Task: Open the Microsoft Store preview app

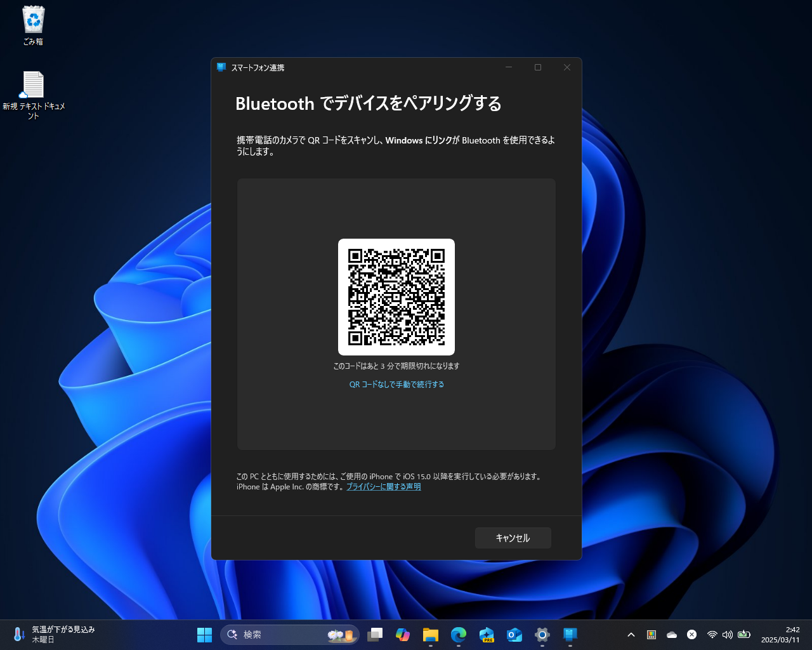Action: (487, 634)
